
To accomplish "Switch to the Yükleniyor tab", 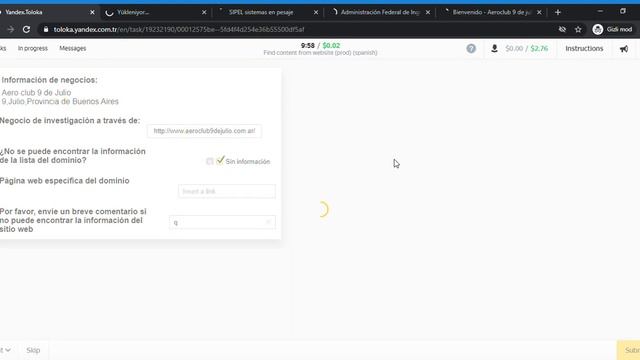I will point(155,12).
